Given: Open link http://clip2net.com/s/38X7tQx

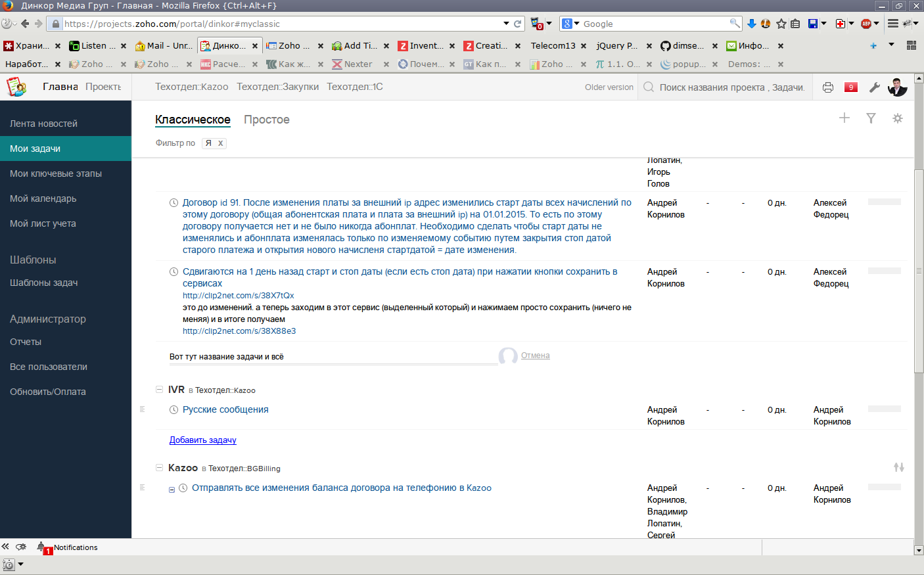Looking at the screenshot, I should click(239, 296).
